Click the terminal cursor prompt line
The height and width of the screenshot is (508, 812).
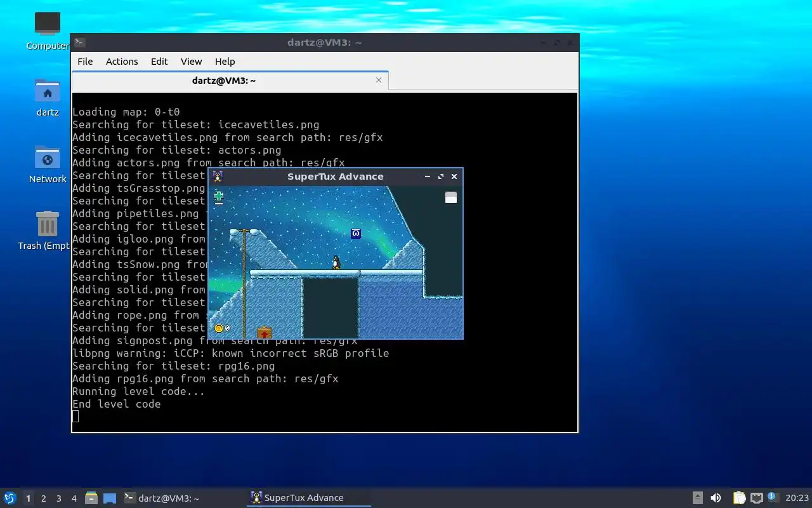[75, 417]
